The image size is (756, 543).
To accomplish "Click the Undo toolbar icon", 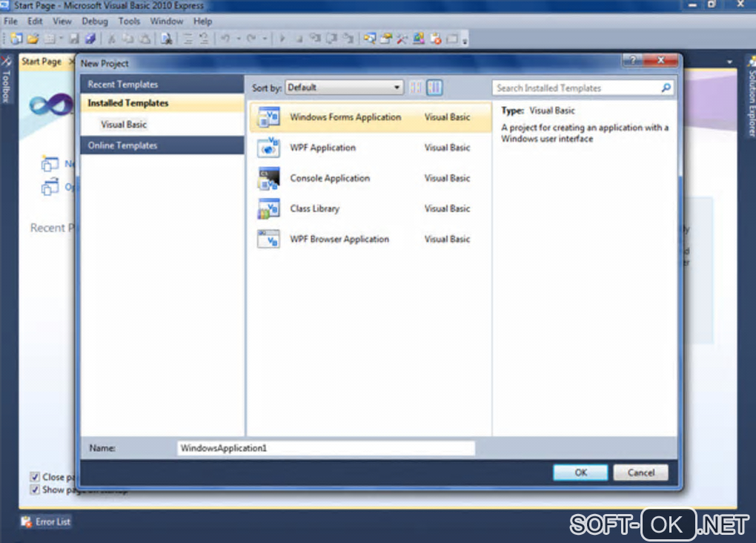I will (x=225, y=39).
